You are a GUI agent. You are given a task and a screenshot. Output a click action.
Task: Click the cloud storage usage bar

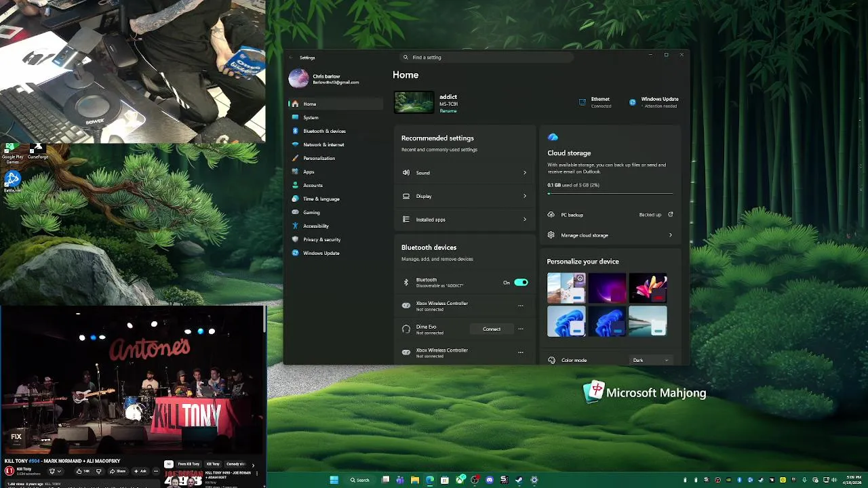610,193
